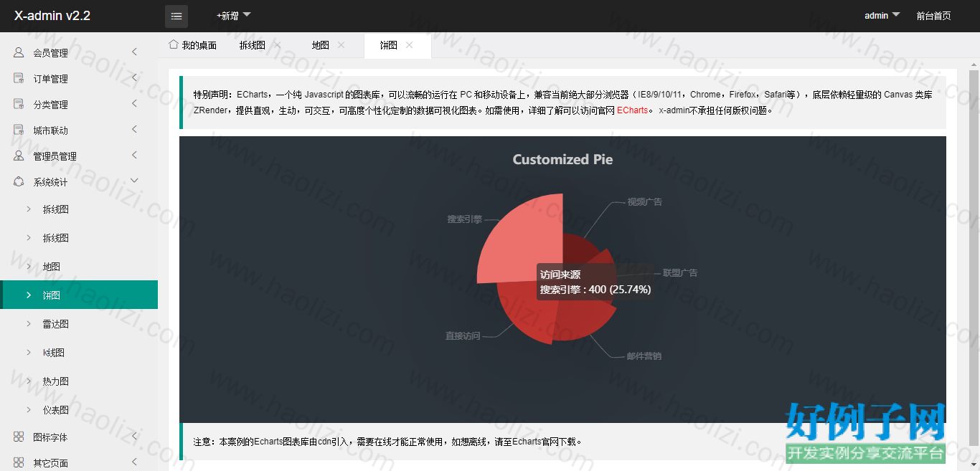Expand the 分类管理 menu chevron
The width and height of the screenshot is (980, 471).
134,103
